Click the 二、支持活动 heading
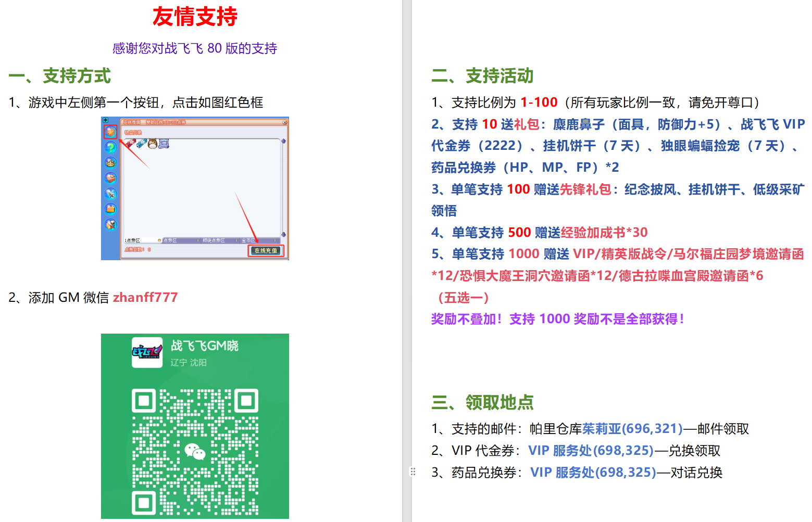The height and width of the screenshot is (522, 812). tap(482, 76)
